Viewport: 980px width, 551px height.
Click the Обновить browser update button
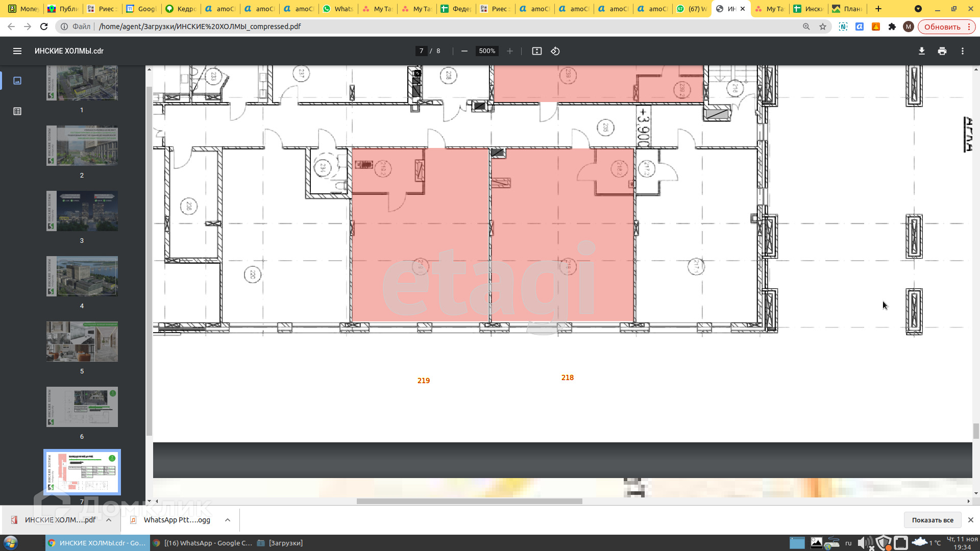click(942, 27)
